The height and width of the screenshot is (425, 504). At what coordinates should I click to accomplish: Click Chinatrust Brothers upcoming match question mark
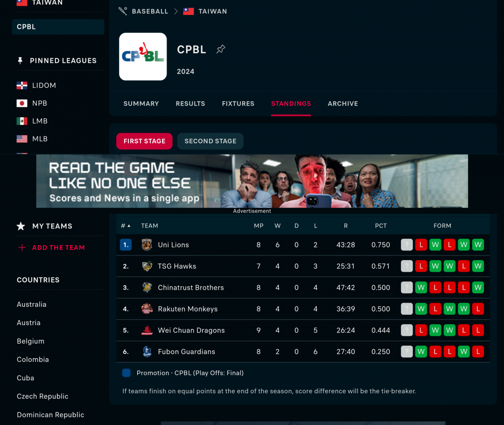[406, 287]
